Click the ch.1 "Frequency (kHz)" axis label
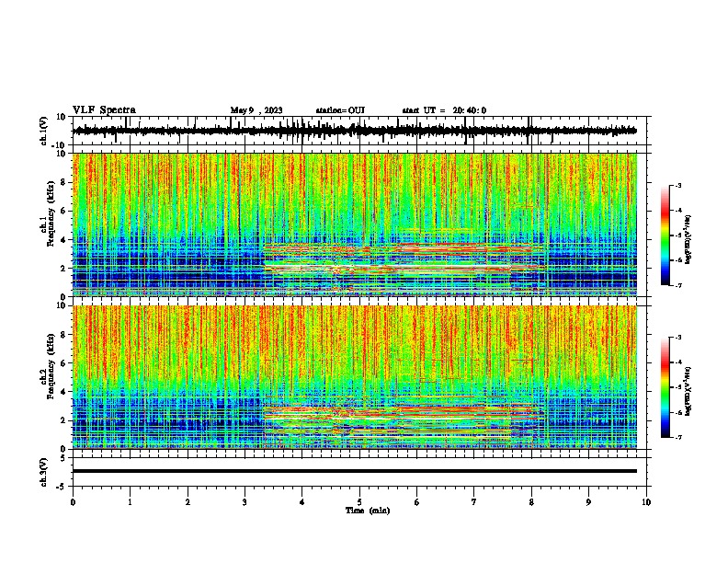The image size is (728, 563). (51, 213)
